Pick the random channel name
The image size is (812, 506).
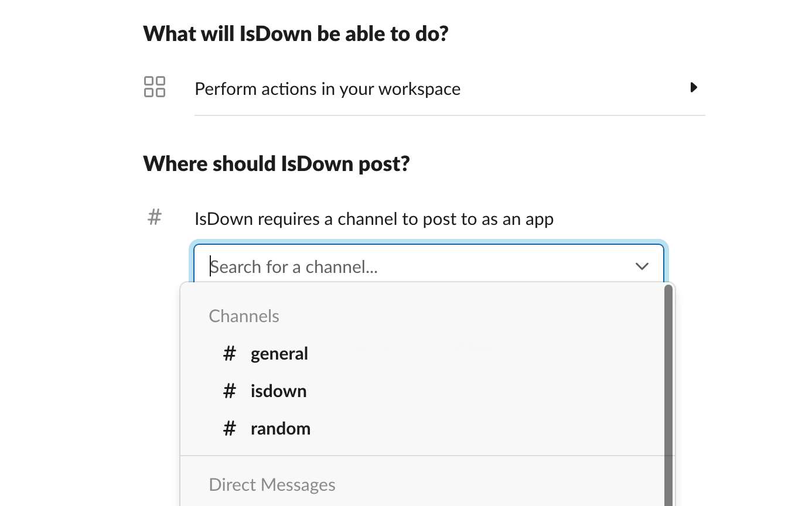[280, 429]
